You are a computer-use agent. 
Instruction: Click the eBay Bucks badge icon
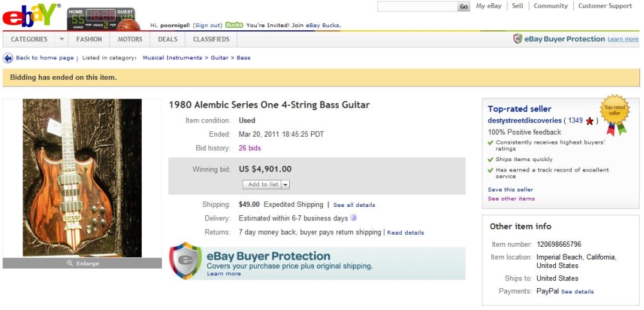click(234, 25)
